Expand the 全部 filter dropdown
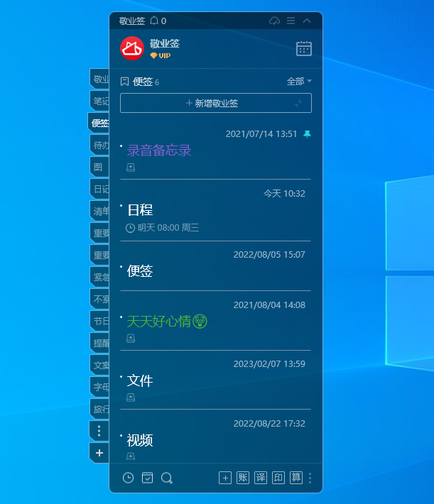 [x=299, y=82]
